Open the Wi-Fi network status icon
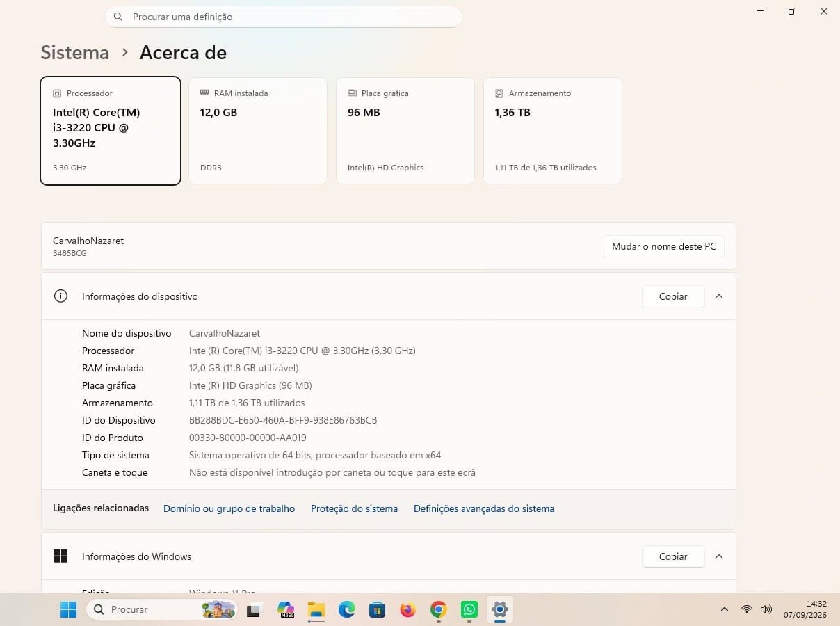Screen dimensions: 840x626 pos(746,609)
